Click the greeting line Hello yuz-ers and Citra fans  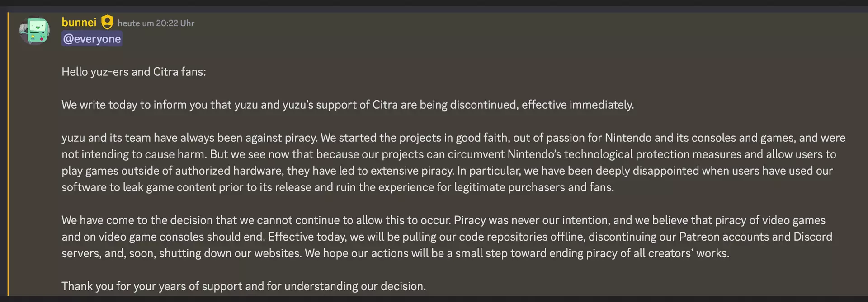(134, 72)
